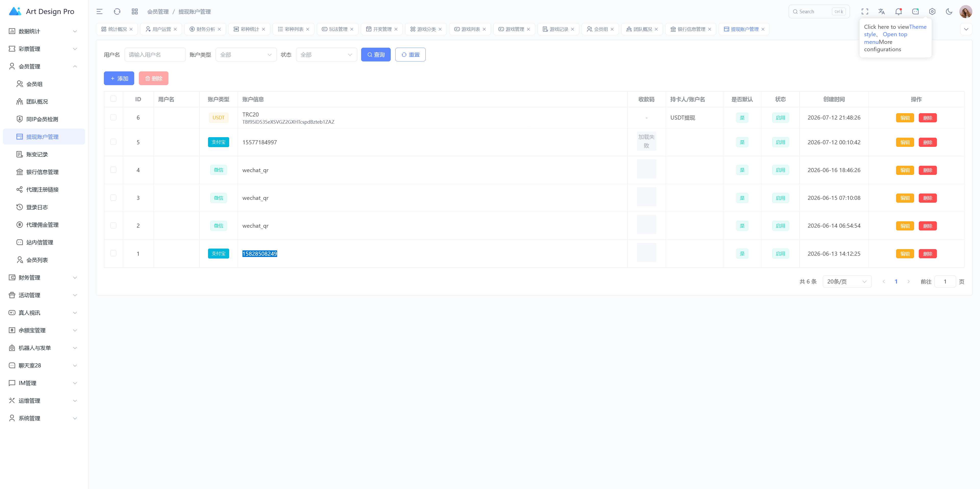This screenshot has height=489, width=980.
Task: Switch to dark mode moon icon
Action: 949,11
